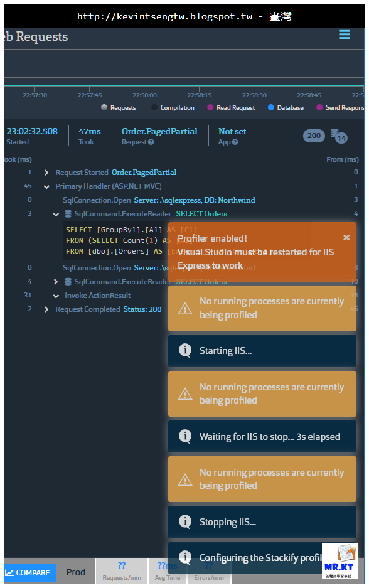Viewport: 369px width, 588px height.
Task: Click the database query count icon
Action: click(339, 136)
